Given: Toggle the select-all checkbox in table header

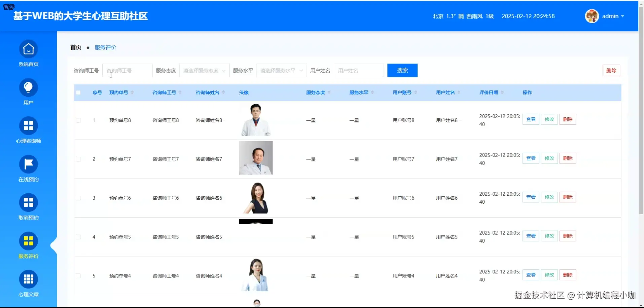Looking at the screenshot, I should pyautogui.click(x=78, y=92).
